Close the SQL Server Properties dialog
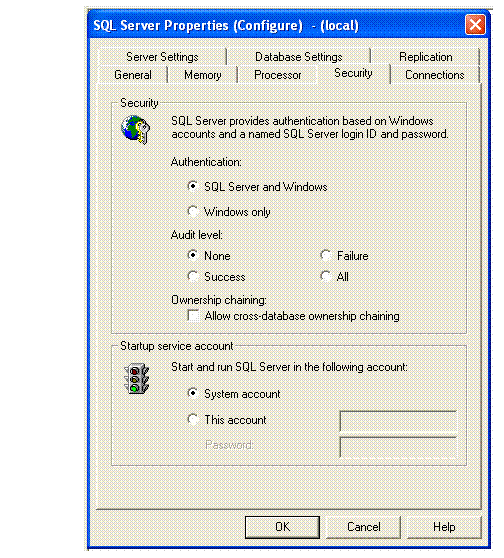 point(475,25)
